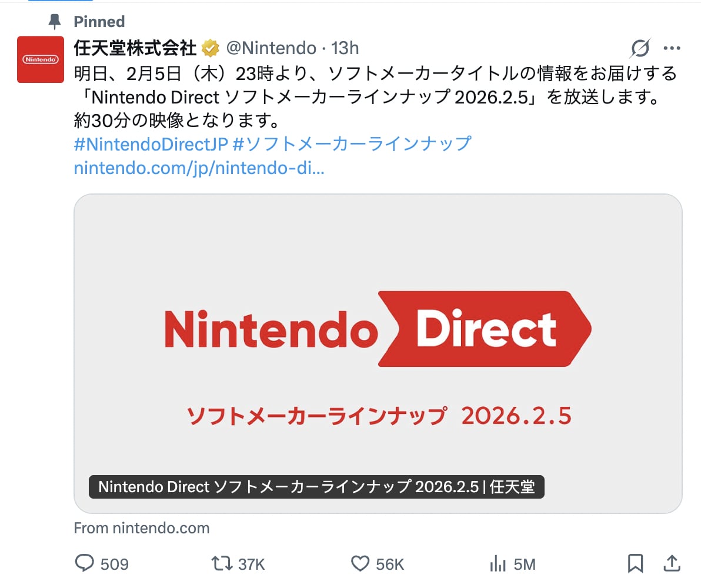The width and height of the screenshot is (701, 588).
Task: Open the more options menu via the ellipsis
Action: 672,48
